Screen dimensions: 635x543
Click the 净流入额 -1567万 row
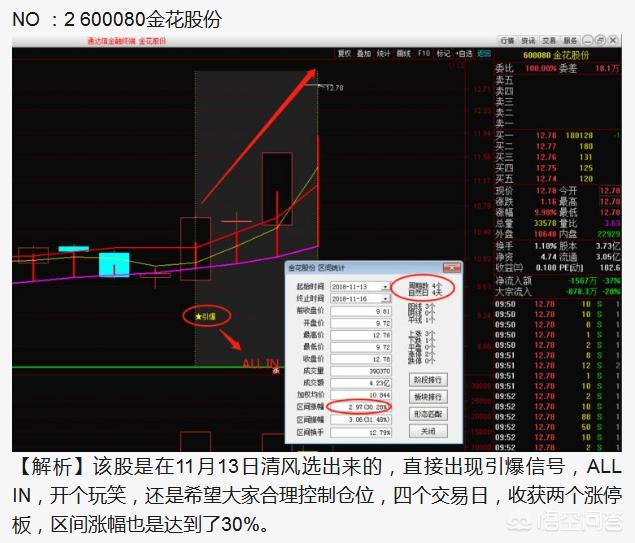point(558,281)
